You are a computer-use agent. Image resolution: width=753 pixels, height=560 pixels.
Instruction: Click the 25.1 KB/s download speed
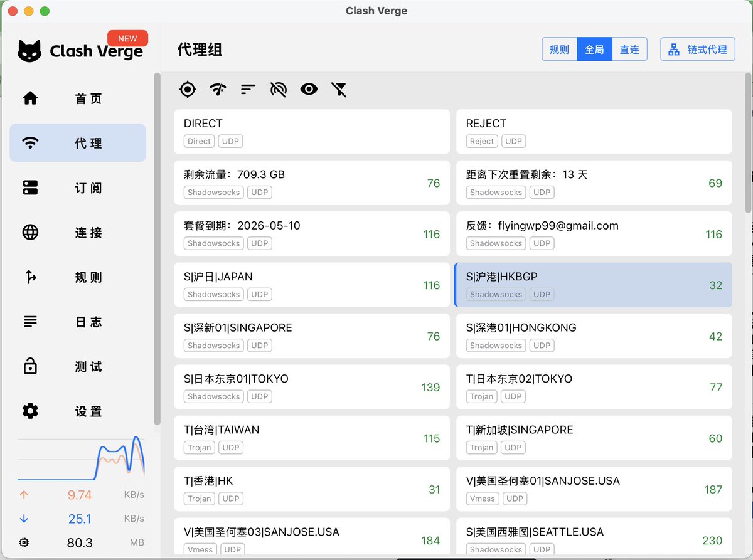coord(80,519)
